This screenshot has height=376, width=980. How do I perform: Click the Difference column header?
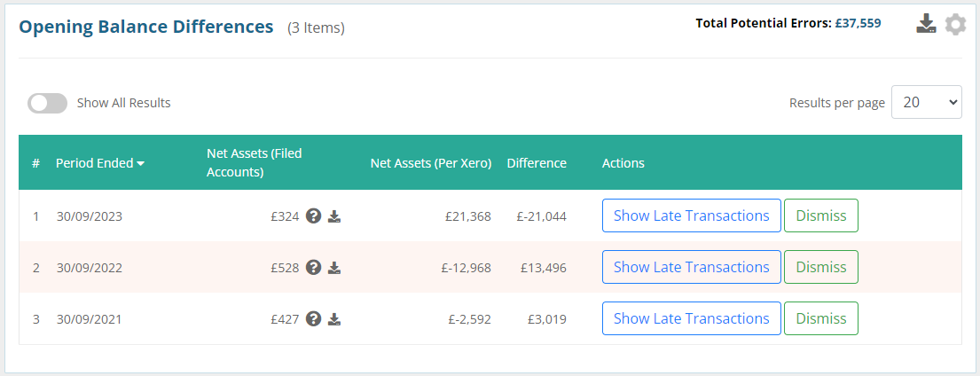coord(537,163)
